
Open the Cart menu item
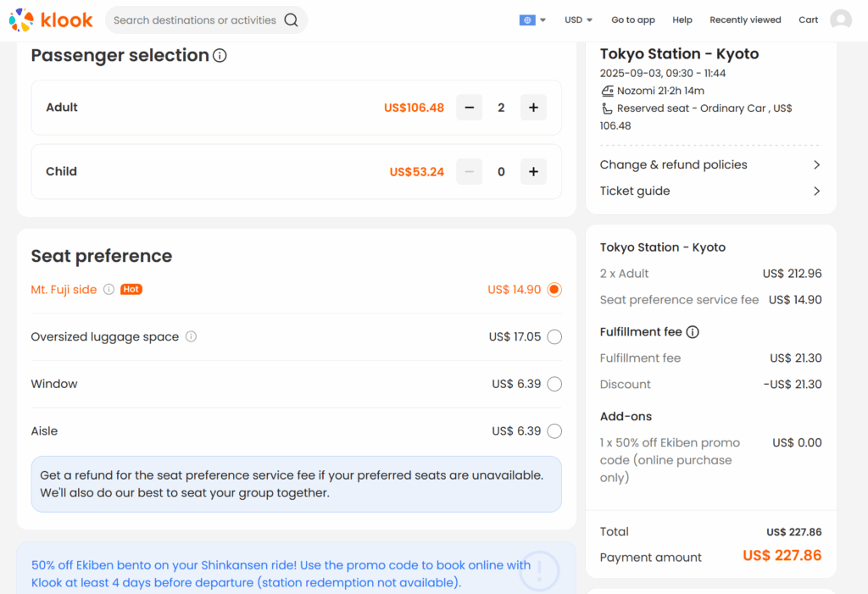808,20
